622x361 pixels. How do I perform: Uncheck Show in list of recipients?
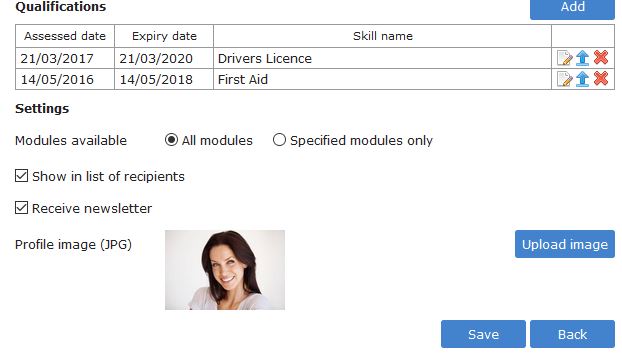21,176
